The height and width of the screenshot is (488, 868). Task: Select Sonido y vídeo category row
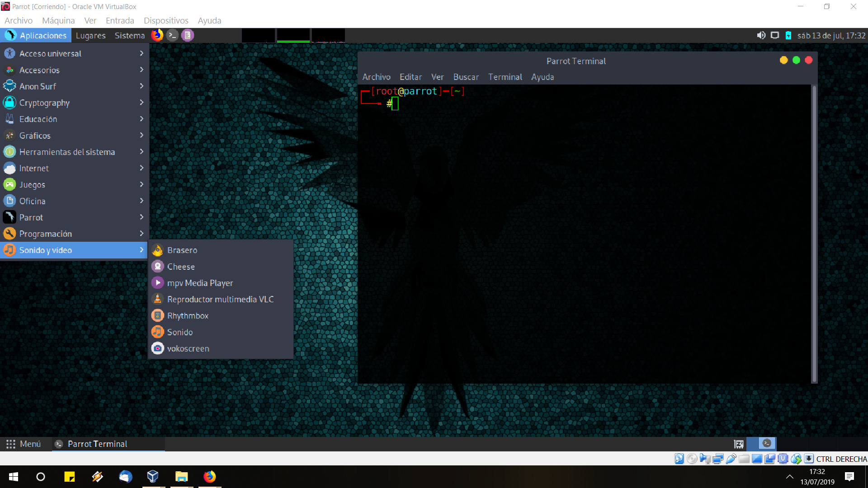click(x=74, y=250)
